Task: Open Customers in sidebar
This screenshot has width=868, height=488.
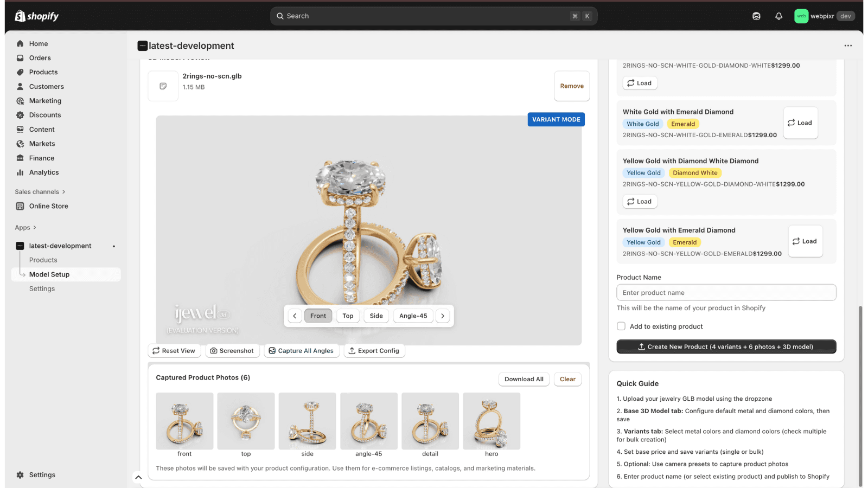Action: point(47,87)
